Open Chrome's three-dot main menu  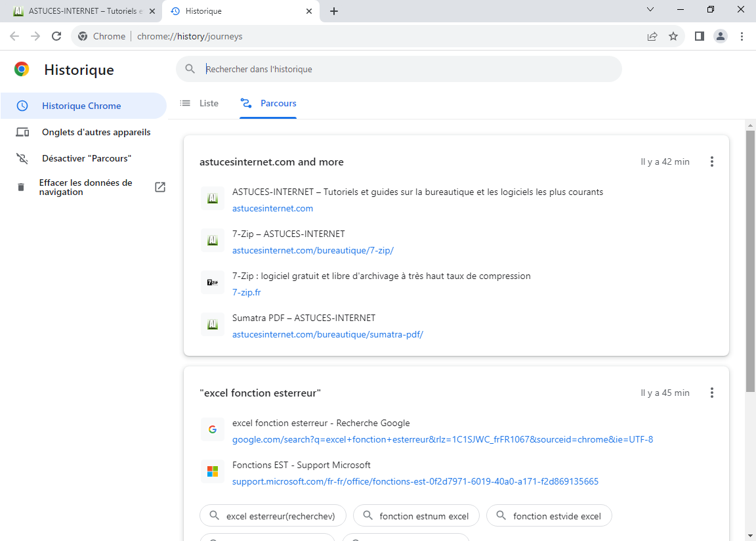pos(742,36)
